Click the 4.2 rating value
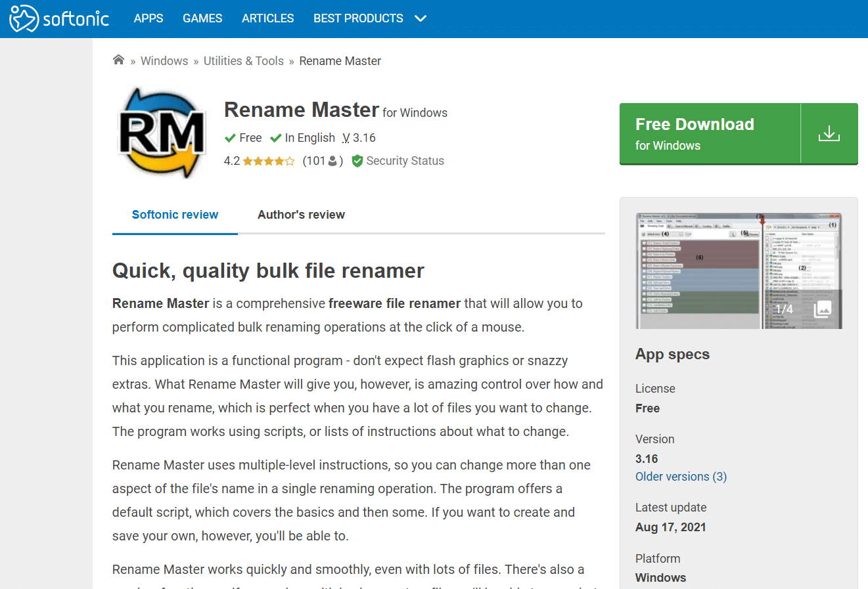868x589 pixels. [x=232, y=161]
